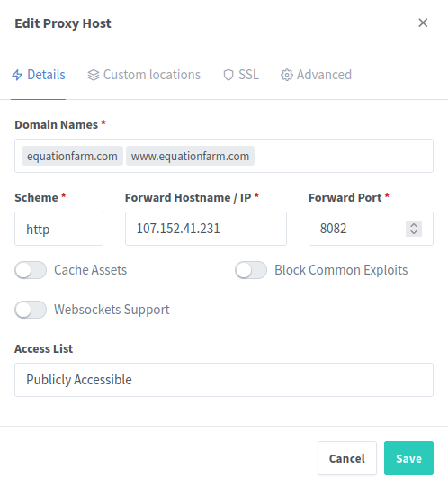The image size is (448, 487).
Task: Click the Forward Hostname / IP field
Action: pyautogui.click(x=206, y=229)
